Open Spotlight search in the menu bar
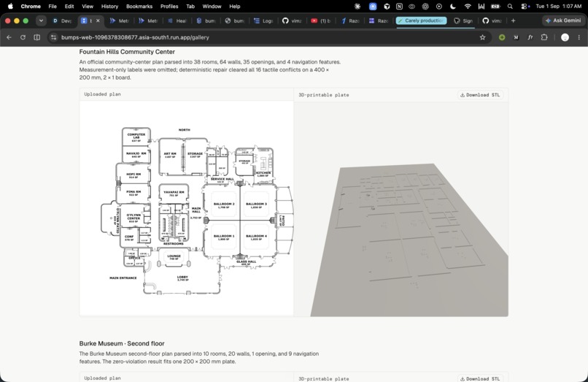The height and width of the screenshot is (382, 588). [510, 7]
